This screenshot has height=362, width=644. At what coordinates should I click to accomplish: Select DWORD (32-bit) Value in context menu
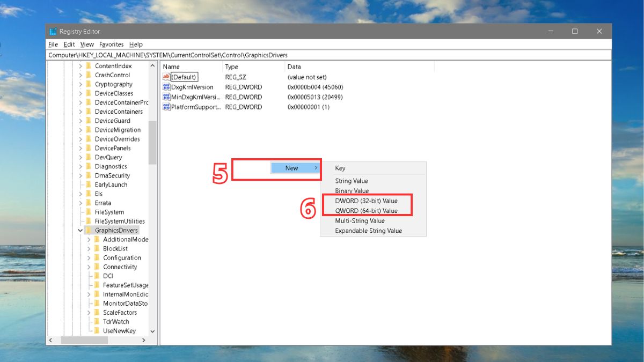[x=367, y=201]
